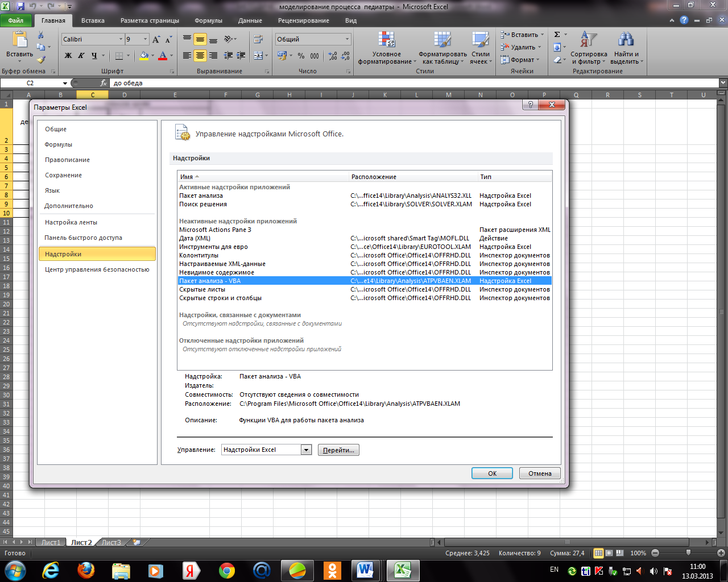728x582 pixels.
Task: Click the Percent Style icon
Action: [x=301, y=56]
